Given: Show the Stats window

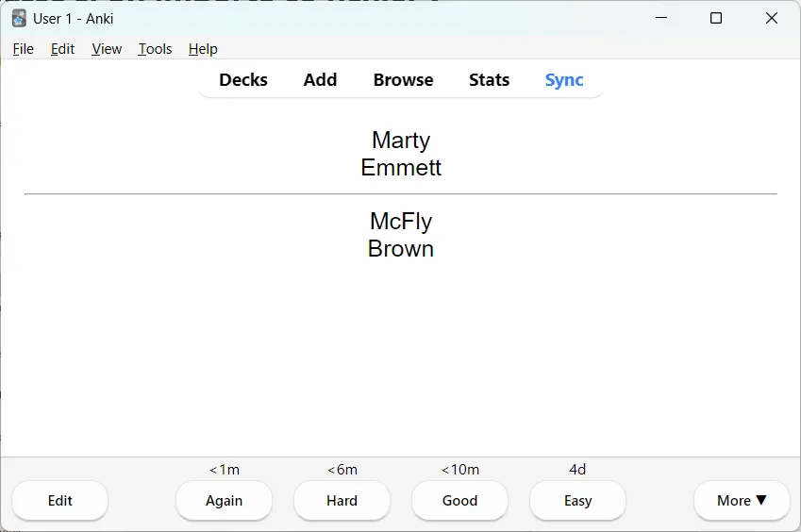Looking at the screenshot, I should (x=489, y=80).
